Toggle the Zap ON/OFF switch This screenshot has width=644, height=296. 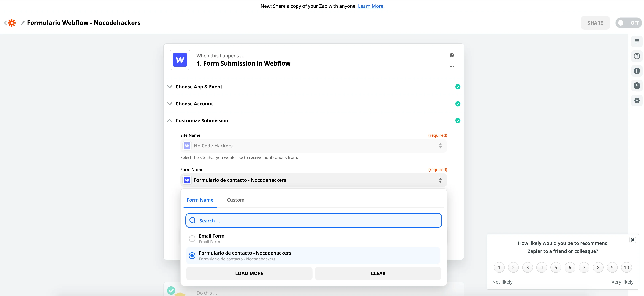628,23
